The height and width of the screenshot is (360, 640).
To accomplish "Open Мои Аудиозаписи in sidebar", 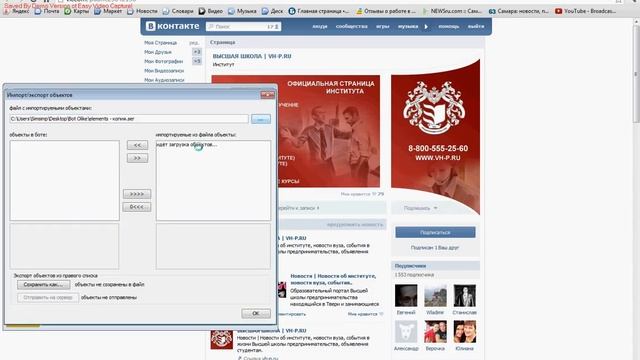I will point(164,80).
